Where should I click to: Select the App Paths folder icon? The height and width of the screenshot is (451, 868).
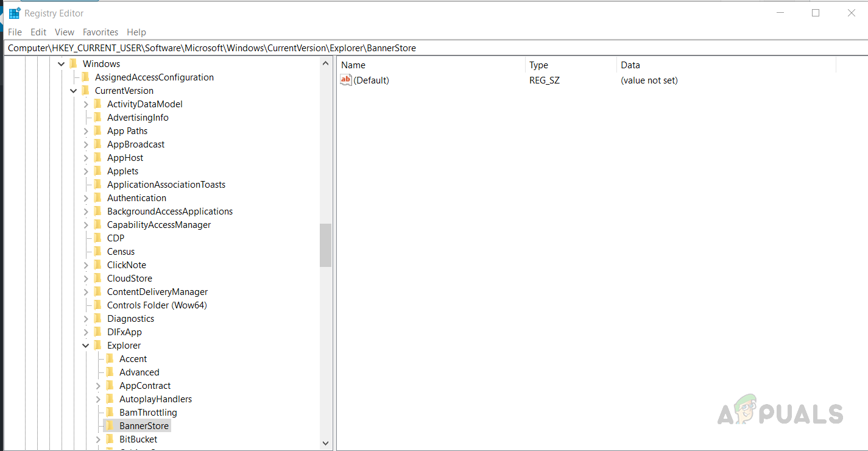pyautogui.click(x=98, y=130)
